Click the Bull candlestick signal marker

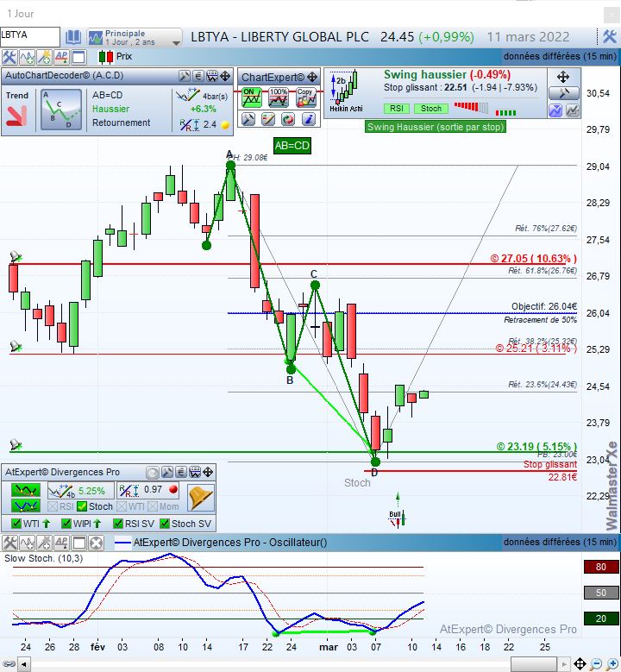(x=398, y=518)
